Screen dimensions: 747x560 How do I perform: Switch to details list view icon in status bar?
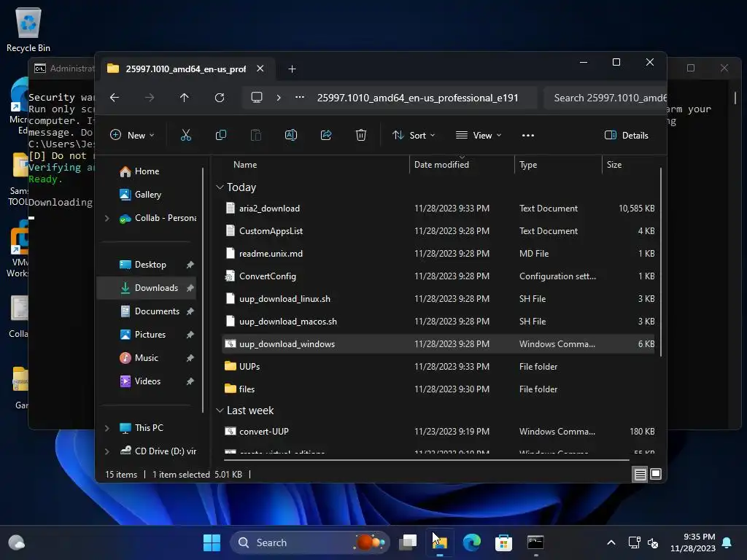[x=640, y=474]
